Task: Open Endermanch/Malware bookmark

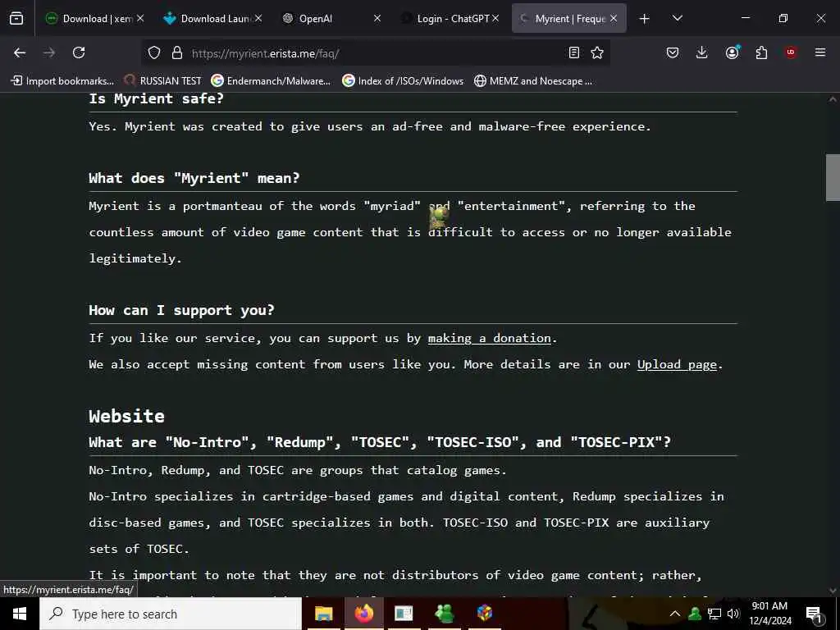Action: 271,81
